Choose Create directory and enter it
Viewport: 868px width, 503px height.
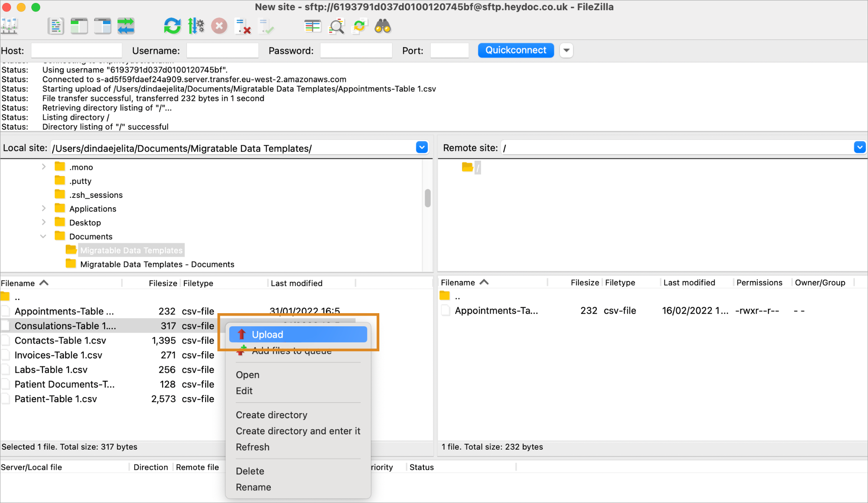pos(298,431)
